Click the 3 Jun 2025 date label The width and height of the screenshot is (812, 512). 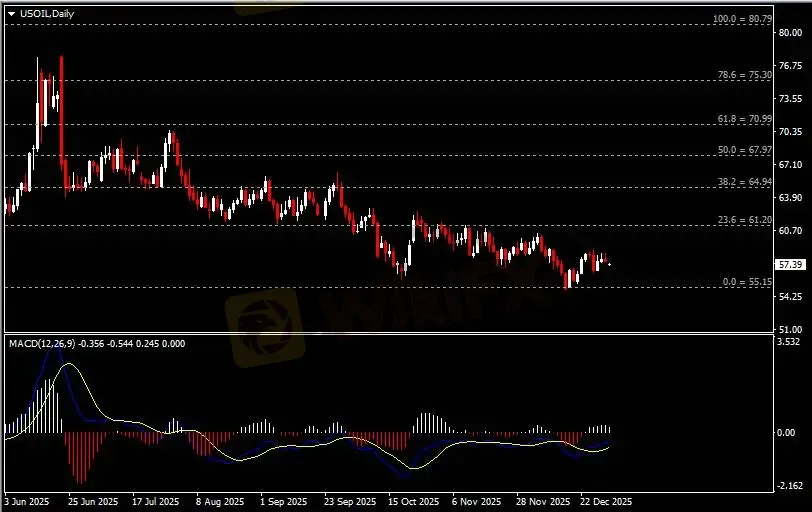click(27, 502)
